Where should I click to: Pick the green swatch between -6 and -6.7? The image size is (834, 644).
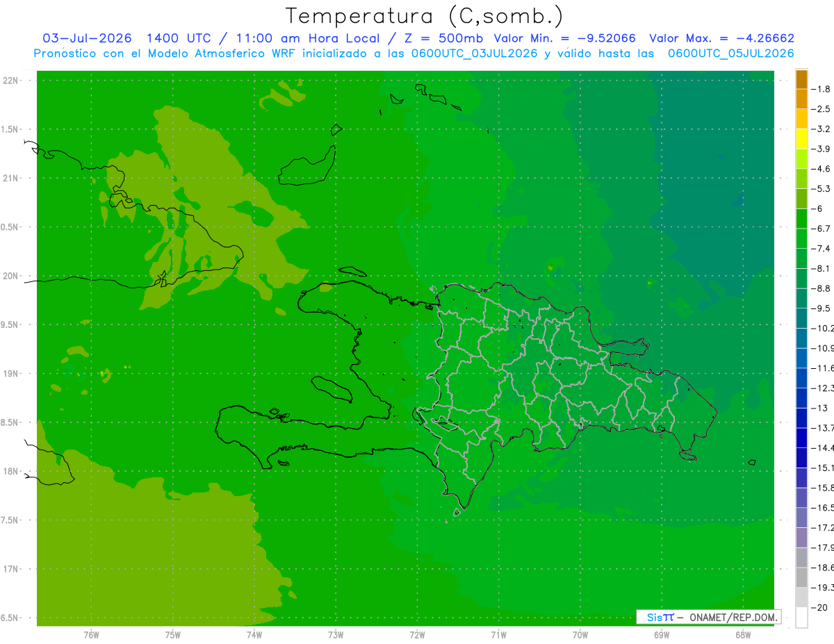[801, 218]
